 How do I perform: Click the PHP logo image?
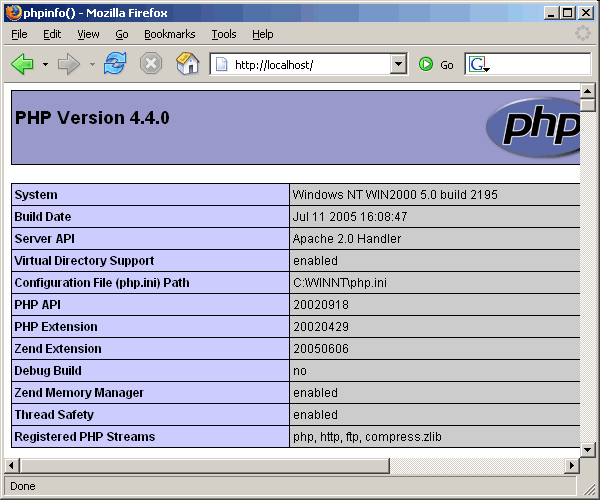click(x=533, y=127)
